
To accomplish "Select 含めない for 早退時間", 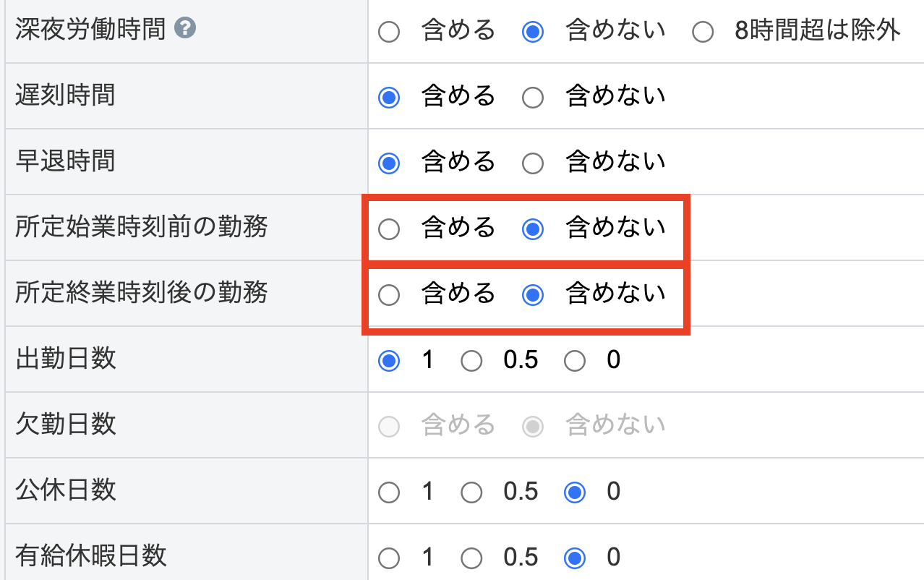I will point(533,163).
